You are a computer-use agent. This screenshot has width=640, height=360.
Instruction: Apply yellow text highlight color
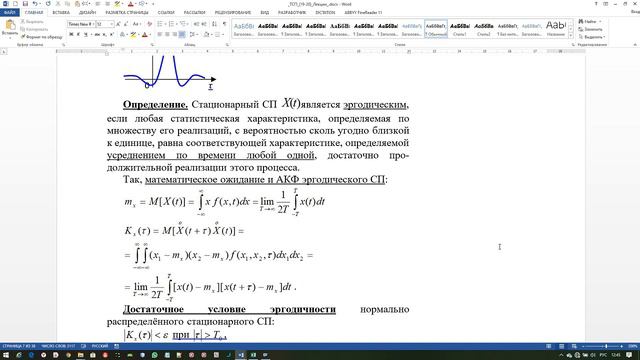pyautogui.click(x=133, y=35)
